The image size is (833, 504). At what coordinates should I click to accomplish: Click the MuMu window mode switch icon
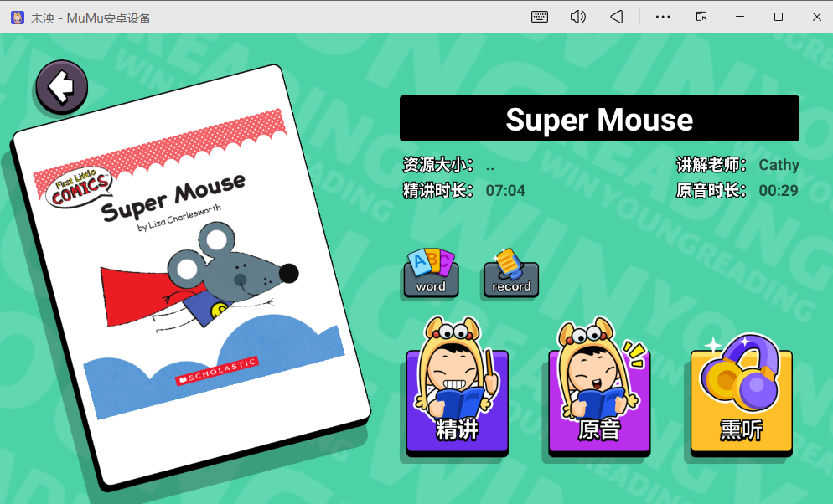pyautogui.click(x=701, y=17)
